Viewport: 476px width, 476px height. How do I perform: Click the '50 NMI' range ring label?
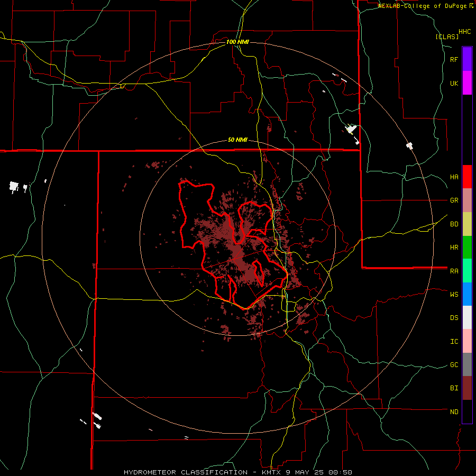pyautogui.click(x=237, y=140)
